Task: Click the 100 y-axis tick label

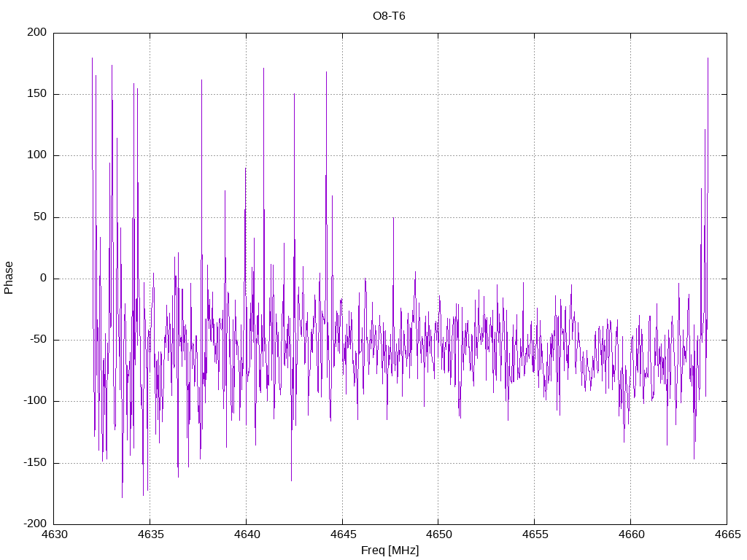Action: [x=37, y=155]
